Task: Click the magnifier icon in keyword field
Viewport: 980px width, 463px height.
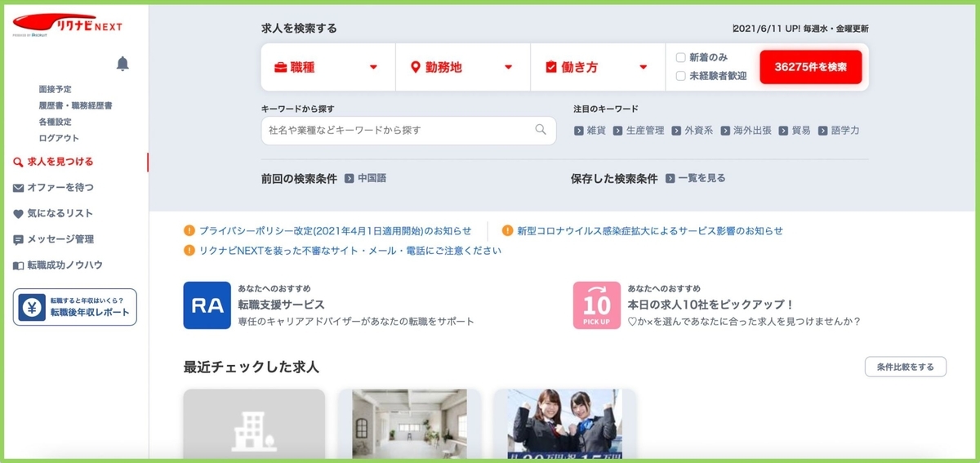Action: [541, 129]
